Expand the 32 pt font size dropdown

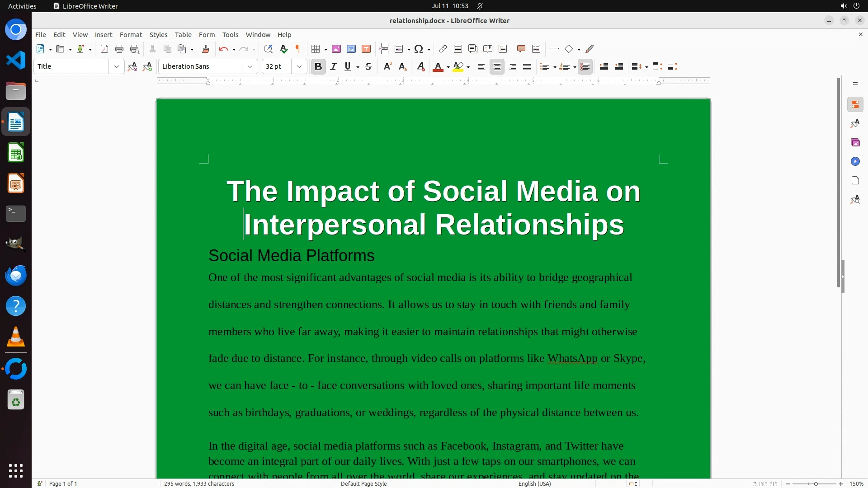click(x=299, y=66)
